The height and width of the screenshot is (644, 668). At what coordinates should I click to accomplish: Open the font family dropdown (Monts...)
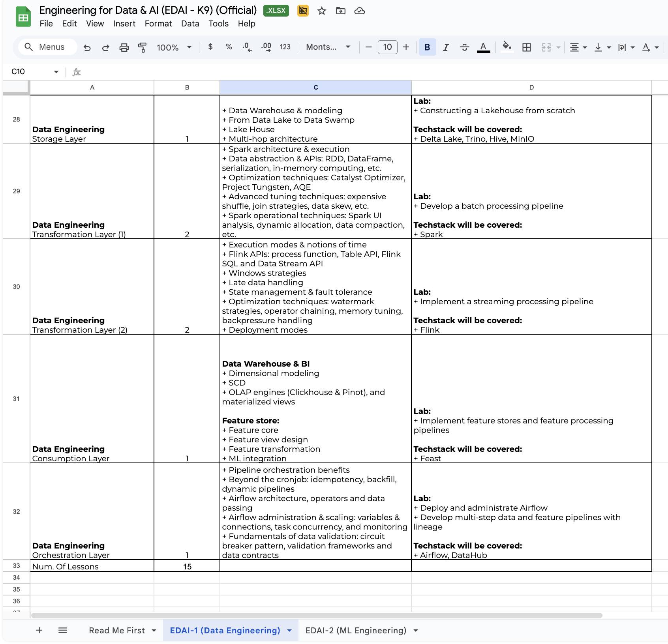[328, 47]
